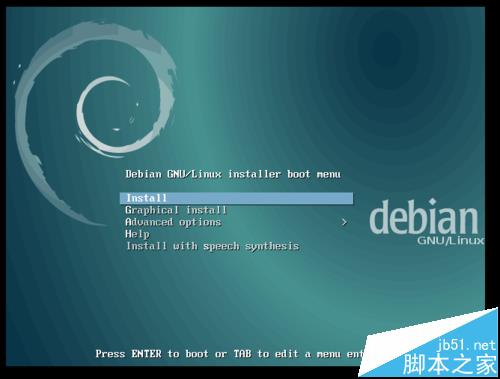Viewport: 500px width, 379px height.
Task: Click the 脚本之家 watermark logo
Action: pos(449,364)
